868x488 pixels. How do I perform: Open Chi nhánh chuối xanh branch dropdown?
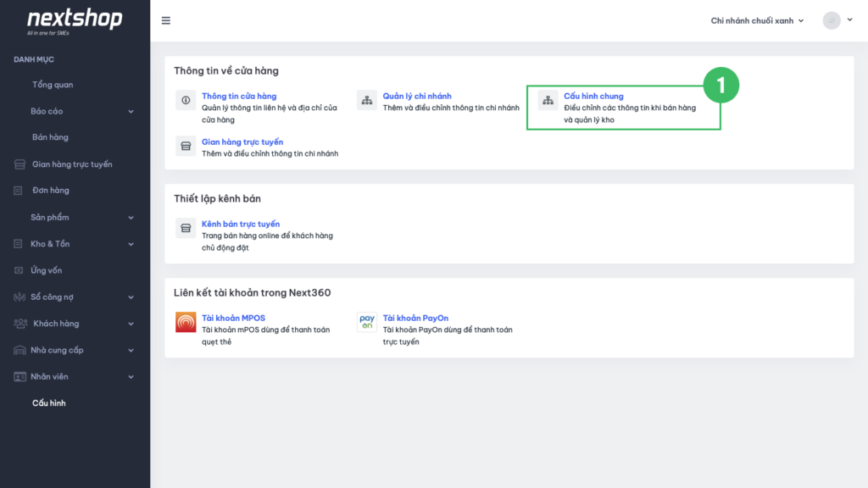click(x=757, y=21)
